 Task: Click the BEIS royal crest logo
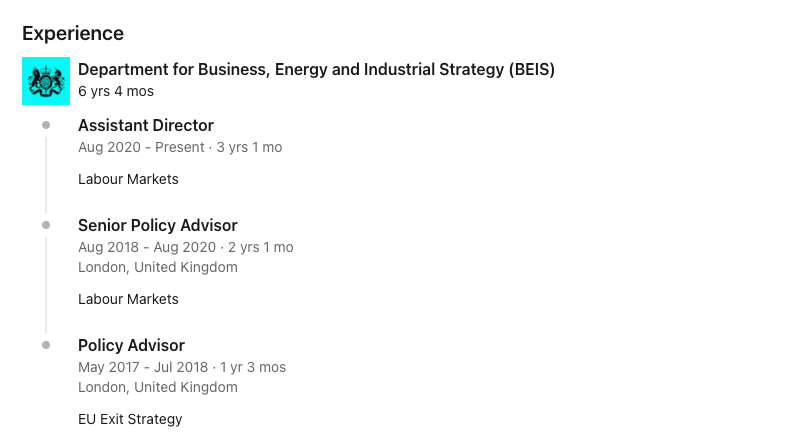46,81
